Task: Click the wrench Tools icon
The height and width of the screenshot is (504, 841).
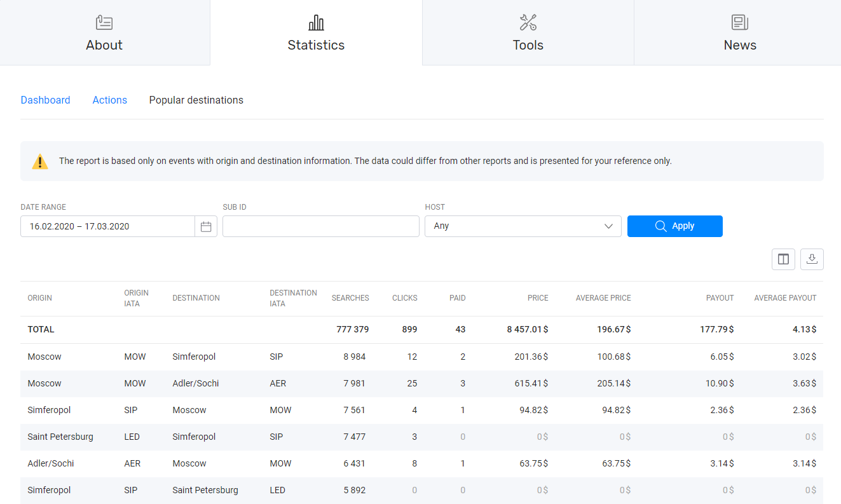Action: pyautogui.click(x=528, y=23)
